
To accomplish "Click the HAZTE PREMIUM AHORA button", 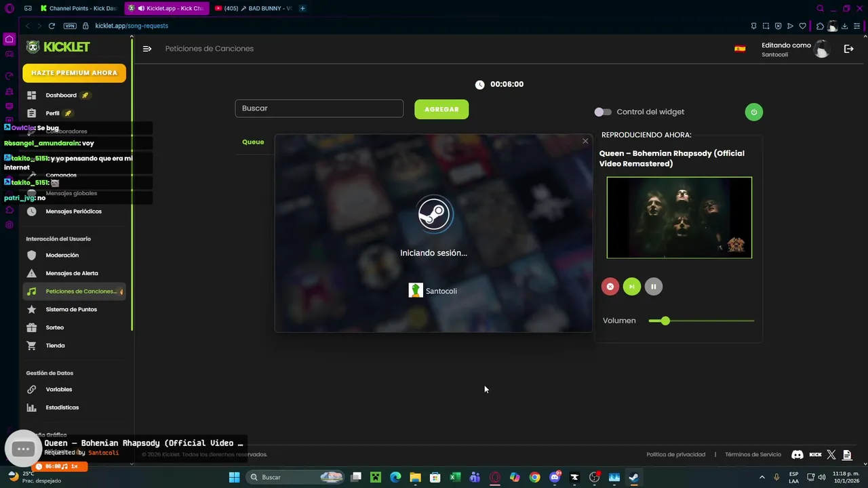I will click(x=74, y=73).
